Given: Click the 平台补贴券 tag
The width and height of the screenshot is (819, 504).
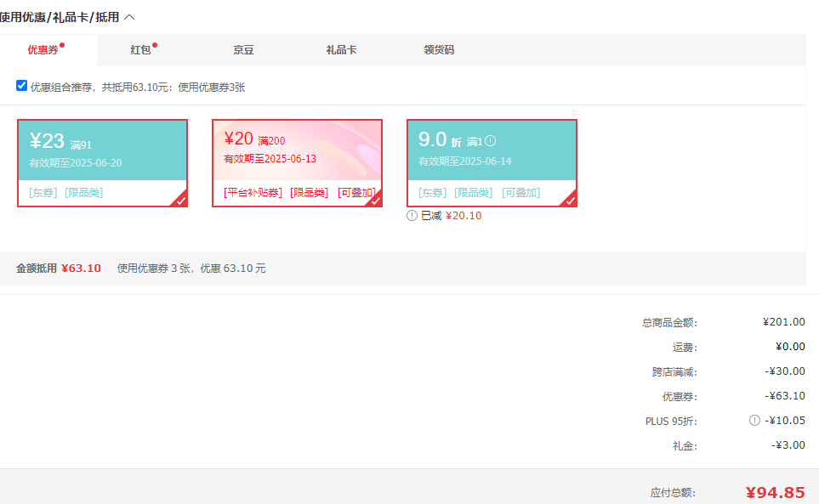Looking at the screenshot, I should click(253, 193).
